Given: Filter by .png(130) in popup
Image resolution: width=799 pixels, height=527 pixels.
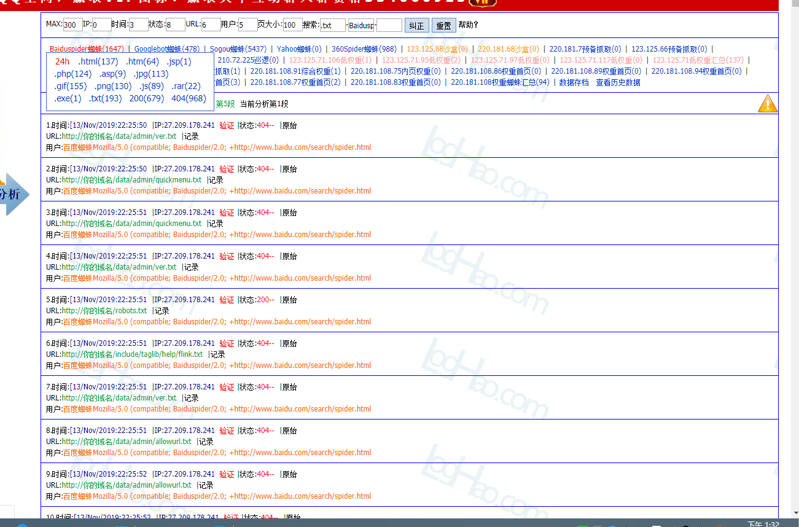Looking at the screenshot, I should point(113,86).
